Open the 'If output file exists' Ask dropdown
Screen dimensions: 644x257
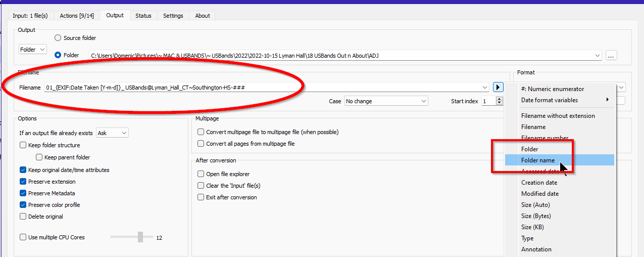click(x=113, y=133)
